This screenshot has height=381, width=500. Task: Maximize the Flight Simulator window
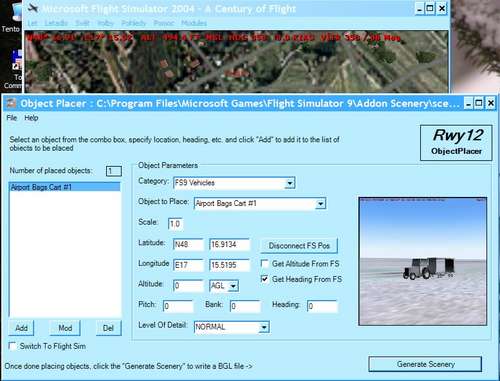[x=430, y=8]
